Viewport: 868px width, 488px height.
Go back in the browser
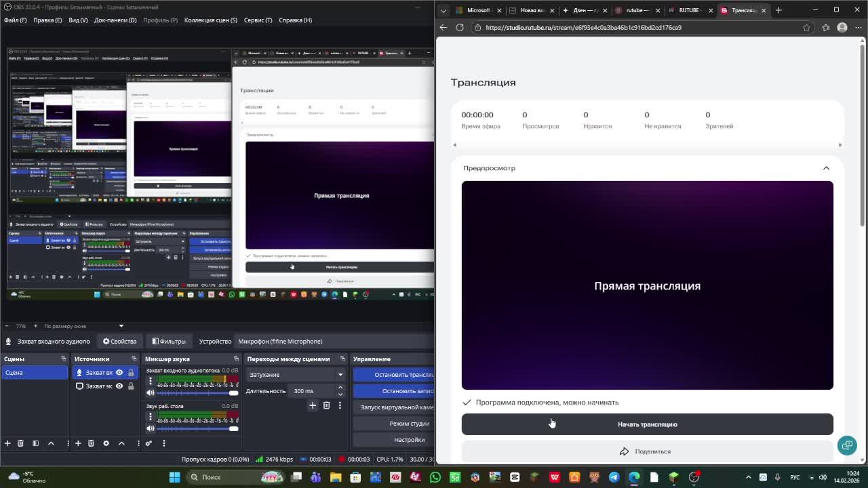click(443, 28)
